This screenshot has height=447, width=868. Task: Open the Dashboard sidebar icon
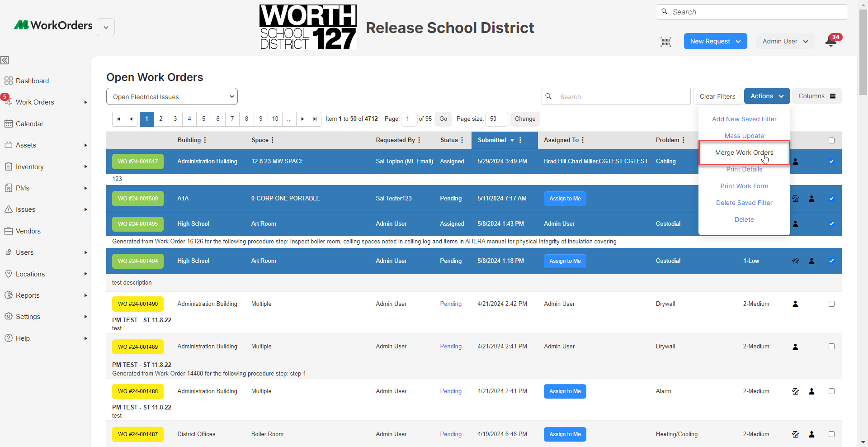[8, 81]
